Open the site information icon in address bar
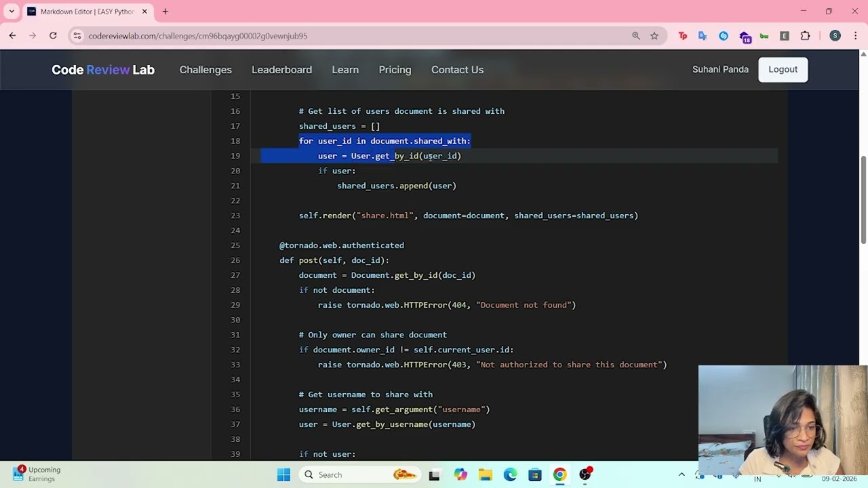 [77, 36]
